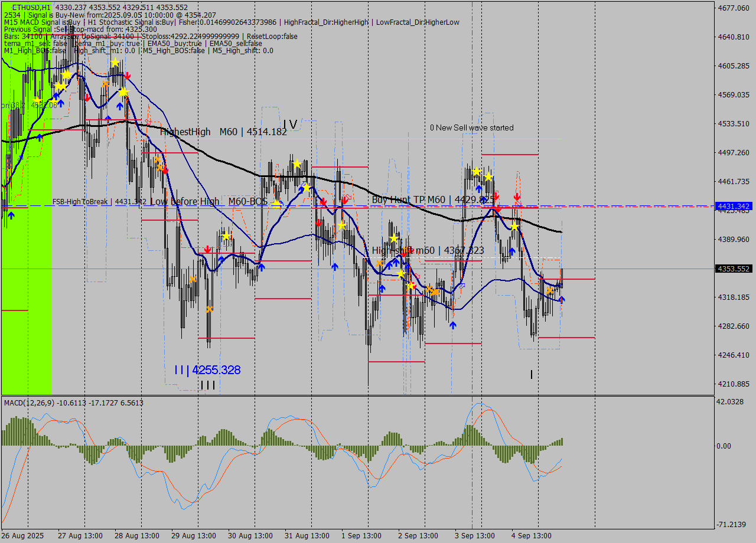Click the topmost yellow star near 4605 level
The width and height of the screenshot is (756, 543).
click(x=115, y=63)
